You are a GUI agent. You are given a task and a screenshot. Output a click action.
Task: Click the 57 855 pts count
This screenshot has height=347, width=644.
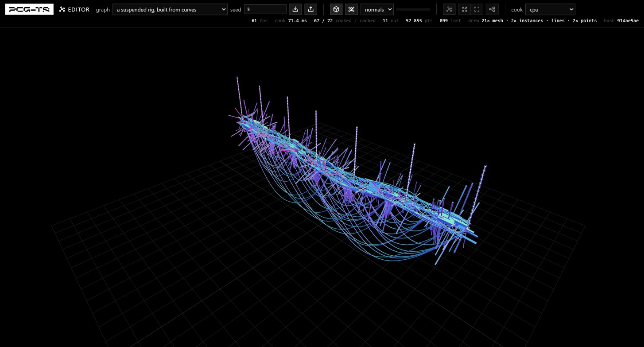click(419, 21)
